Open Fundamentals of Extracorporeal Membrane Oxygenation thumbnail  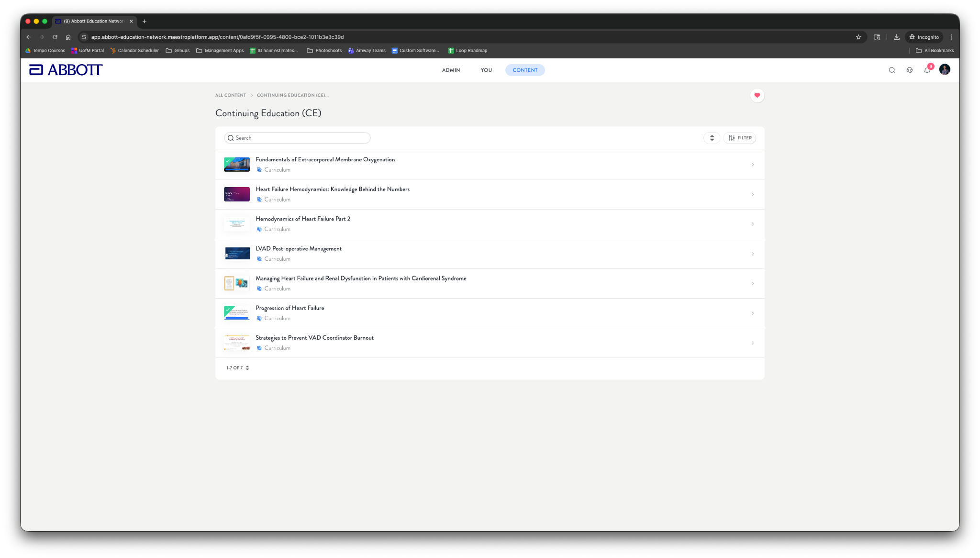[x=237, y=165]
